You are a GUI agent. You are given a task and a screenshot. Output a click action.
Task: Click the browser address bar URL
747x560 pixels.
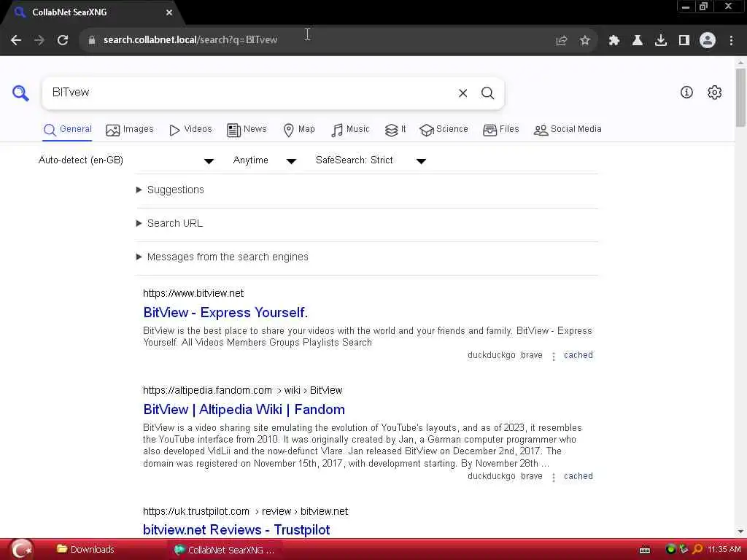coord(190,40)
